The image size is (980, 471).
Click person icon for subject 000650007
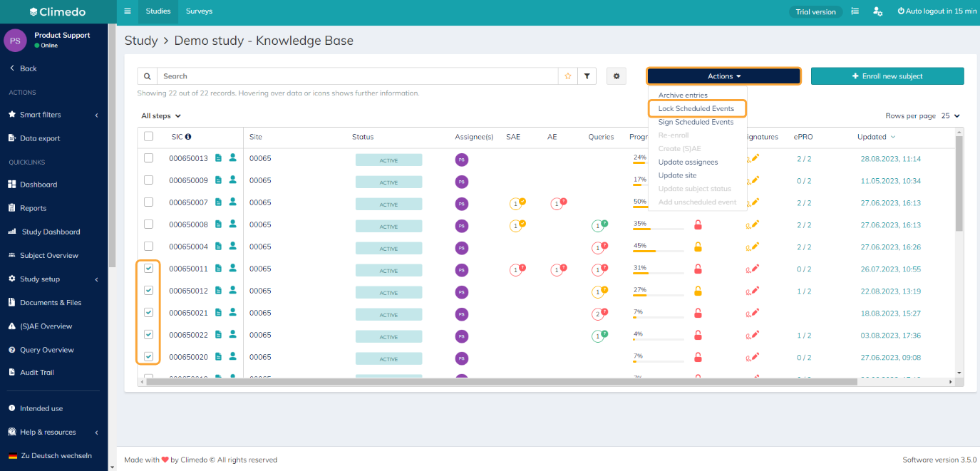coord(232,202)
